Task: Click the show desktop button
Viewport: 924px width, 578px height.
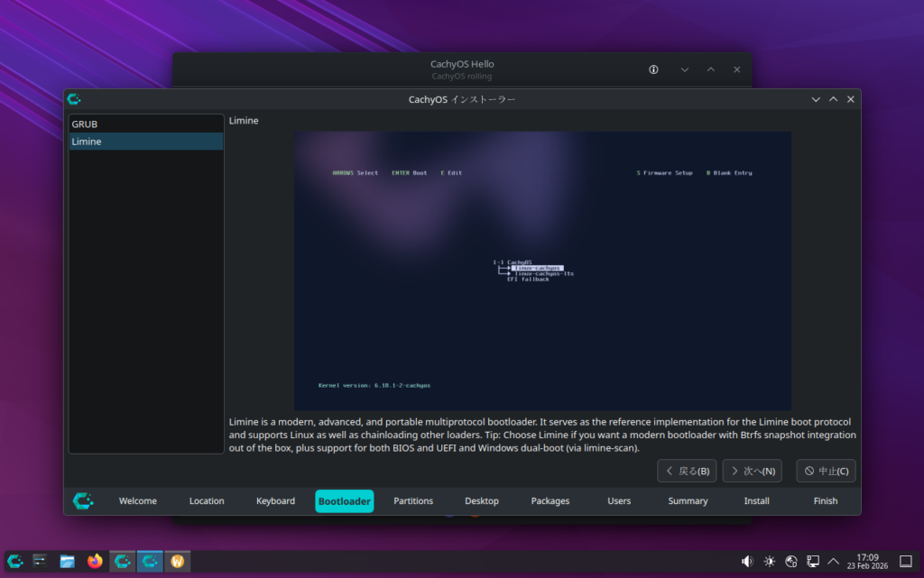Action: click(x=906, y=561)
